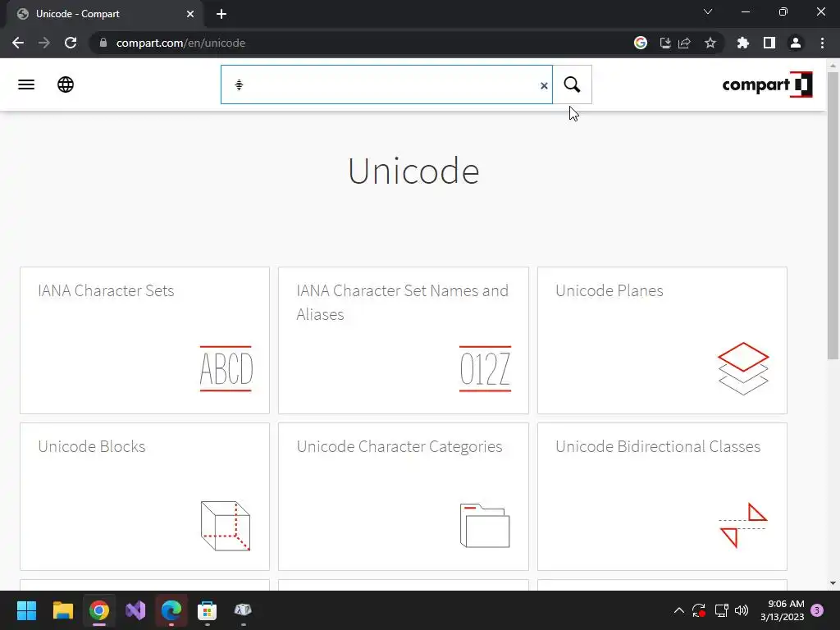Open the Unicode Planes card

662,340
